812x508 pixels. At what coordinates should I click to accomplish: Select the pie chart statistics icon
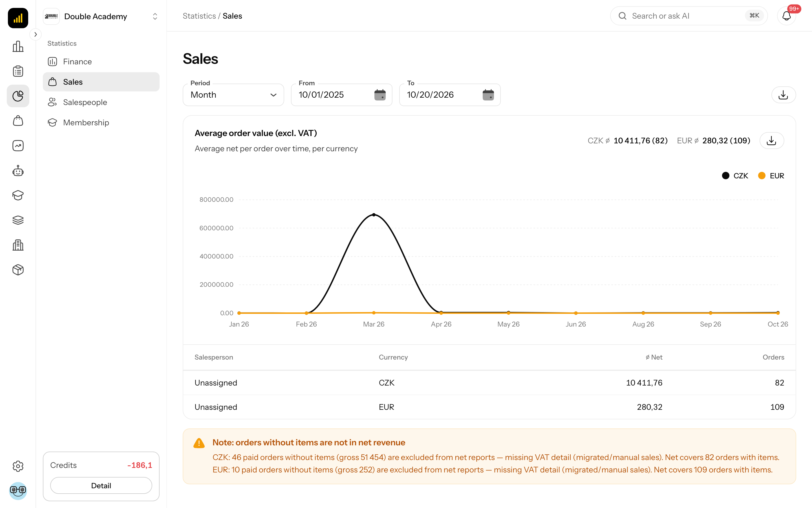click(x=18, y=96)
